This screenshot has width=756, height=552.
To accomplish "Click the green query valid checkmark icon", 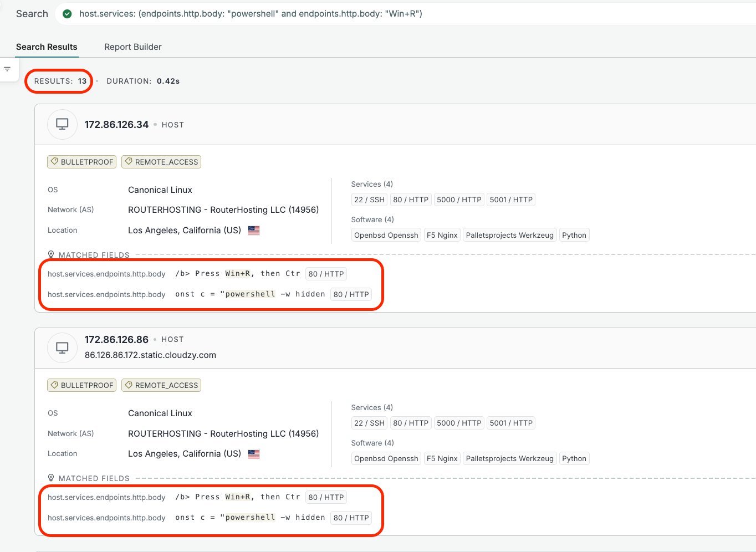I will (x=67, y=14).
